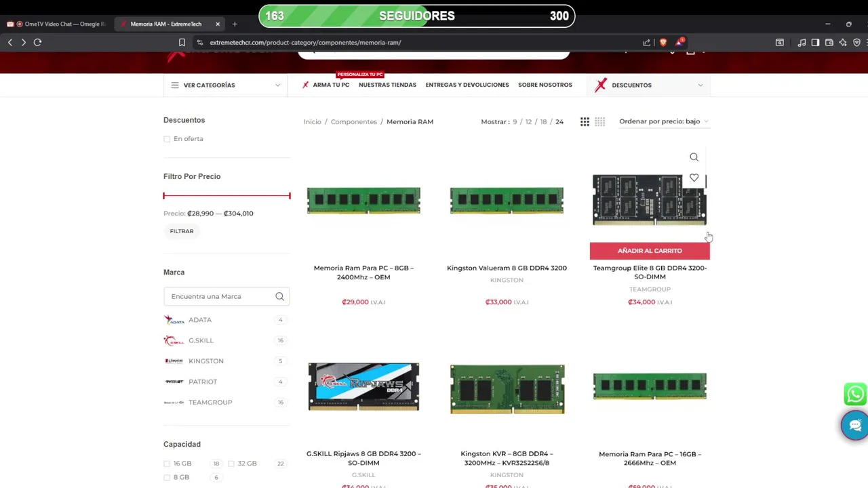The width and height of the screenshot is (868, 488).
Task: Open site settings icon in address bar
Action: (199, 42)
